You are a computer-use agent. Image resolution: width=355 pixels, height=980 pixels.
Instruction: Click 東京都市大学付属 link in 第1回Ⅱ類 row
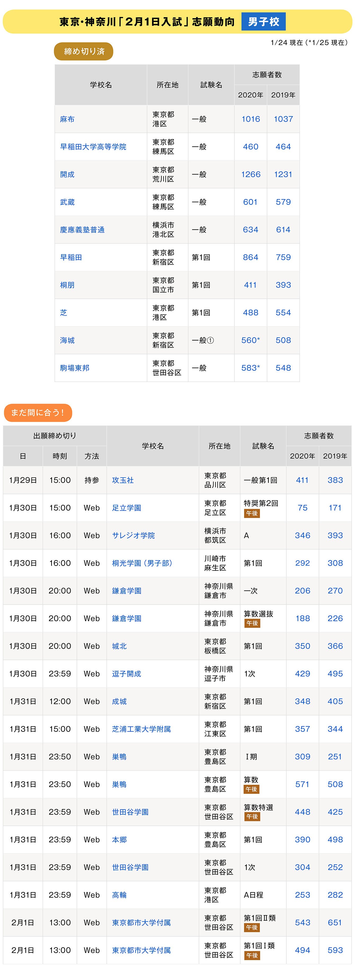coord(141,923)
